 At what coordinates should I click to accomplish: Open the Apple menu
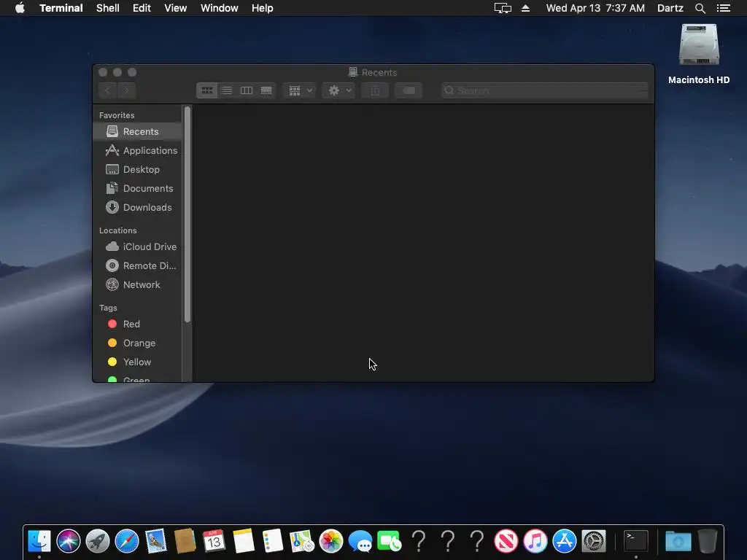[20, 8]
